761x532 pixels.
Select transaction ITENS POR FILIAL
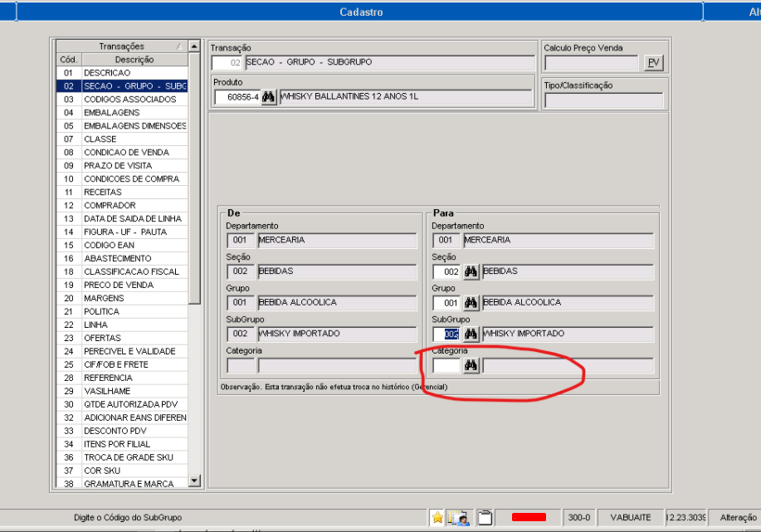122,444
